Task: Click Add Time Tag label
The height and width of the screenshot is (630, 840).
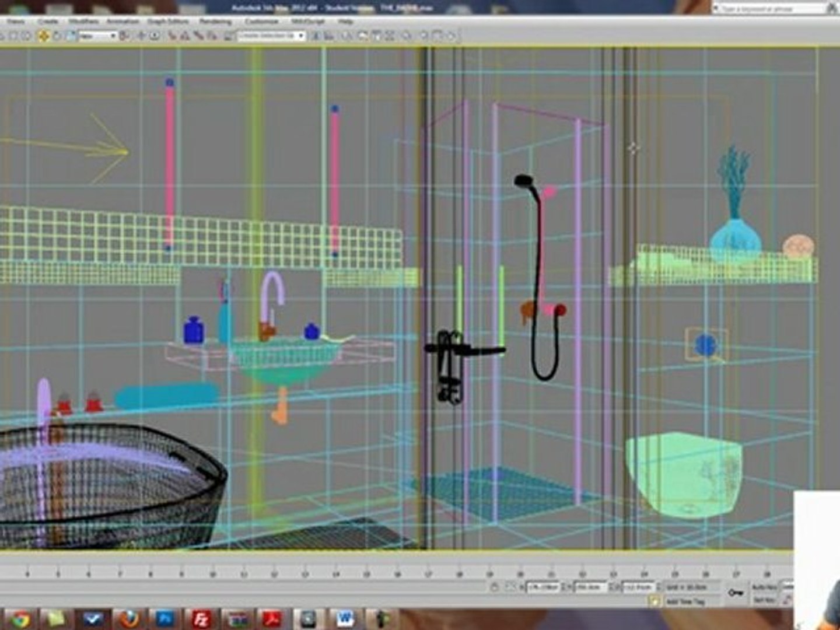Action: click(685, 601)
